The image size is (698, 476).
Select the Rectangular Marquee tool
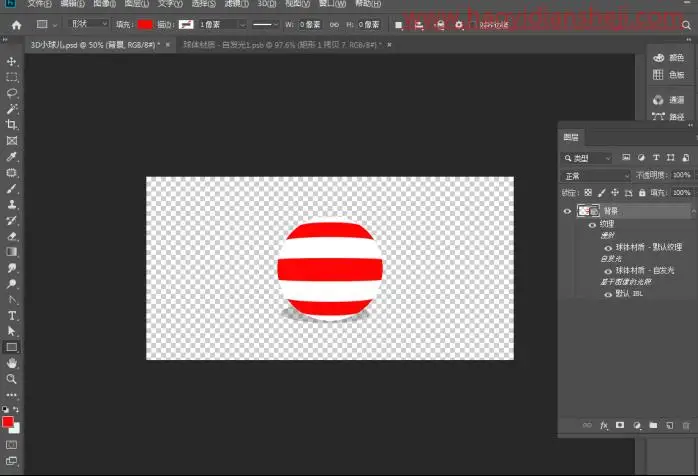[12, 77]
